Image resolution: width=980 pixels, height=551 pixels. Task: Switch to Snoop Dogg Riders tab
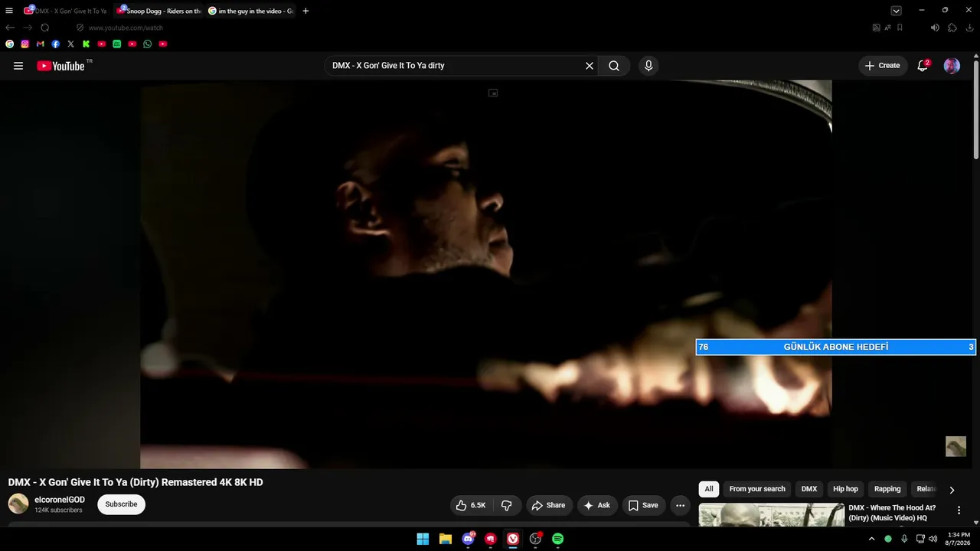158,11
